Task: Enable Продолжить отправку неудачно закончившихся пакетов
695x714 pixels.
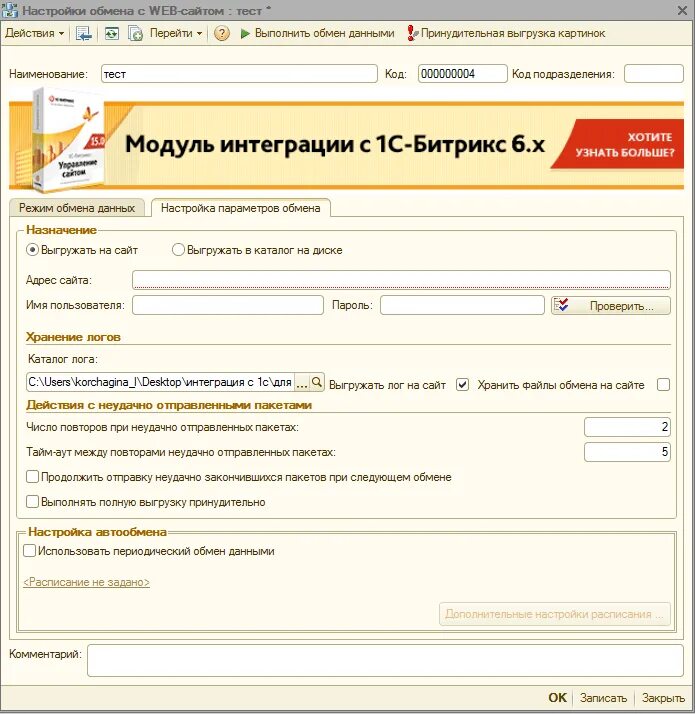Action: point(32,477)
